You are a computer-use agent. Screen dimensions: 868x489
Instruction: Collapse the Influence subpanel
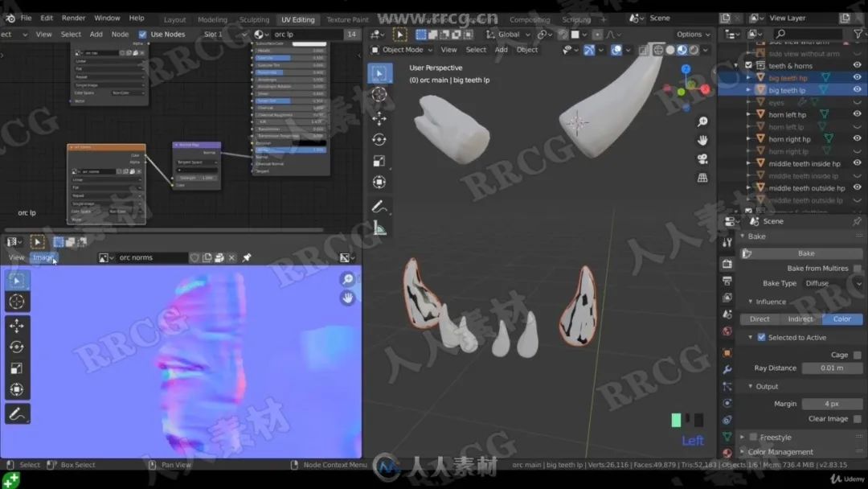[751, 302]
